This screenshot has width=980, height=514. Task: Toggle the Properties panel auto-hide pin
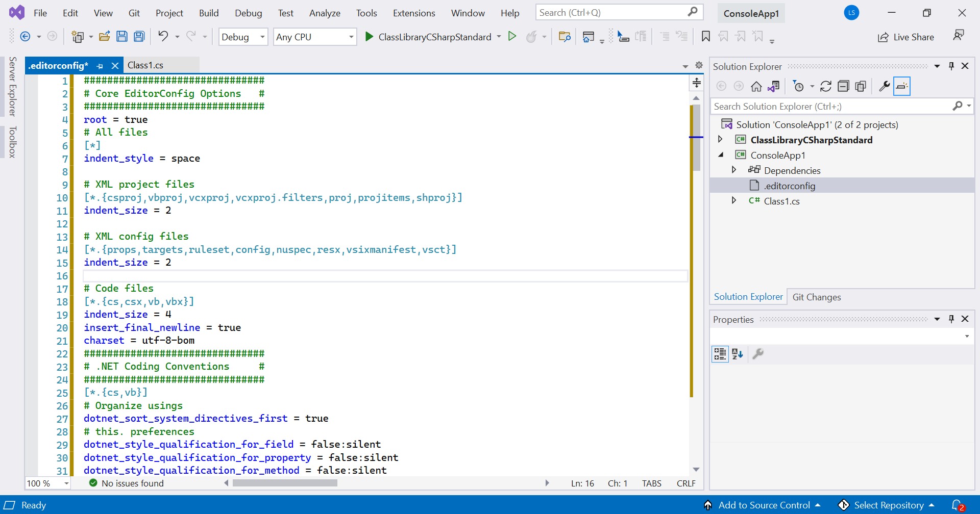pos(951,319)
